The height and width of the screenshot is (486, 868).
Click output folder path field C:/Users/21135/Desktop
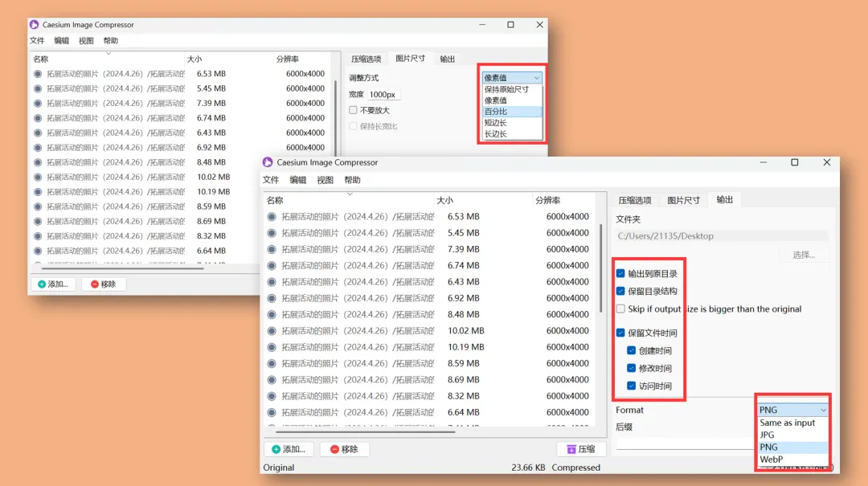pos(722,236)
